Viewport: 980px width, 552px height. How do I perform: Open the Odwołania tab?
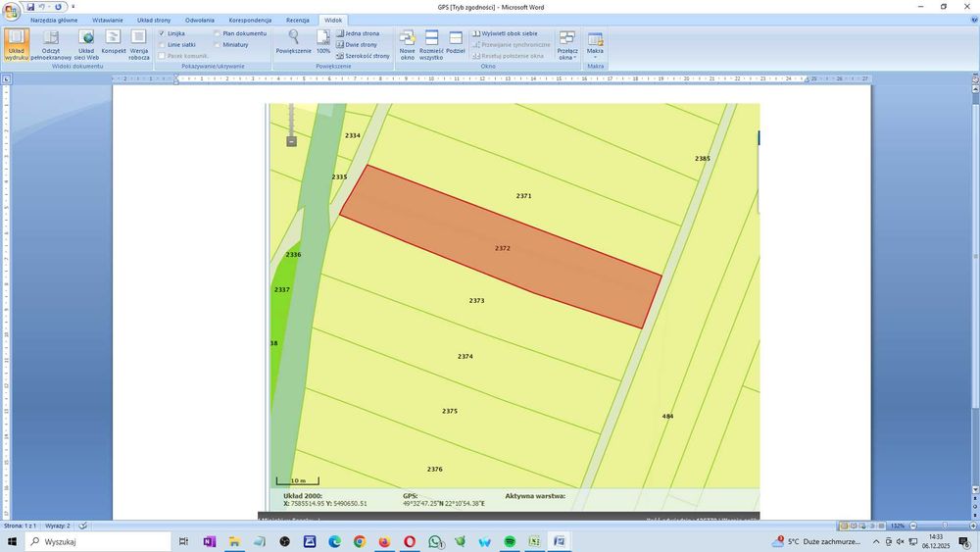(x=200, y=20)
